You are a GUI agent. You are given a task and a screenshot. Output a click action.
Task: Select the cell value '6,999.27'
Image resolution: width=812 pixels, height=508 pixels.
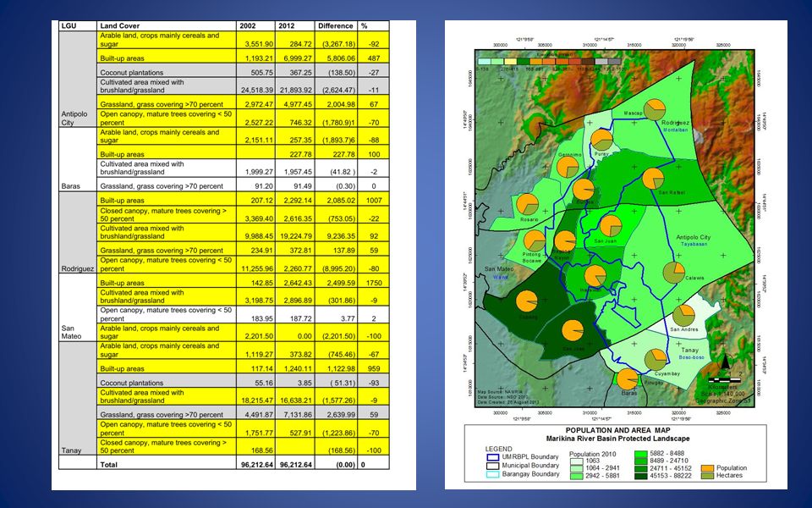click(298, 58)
